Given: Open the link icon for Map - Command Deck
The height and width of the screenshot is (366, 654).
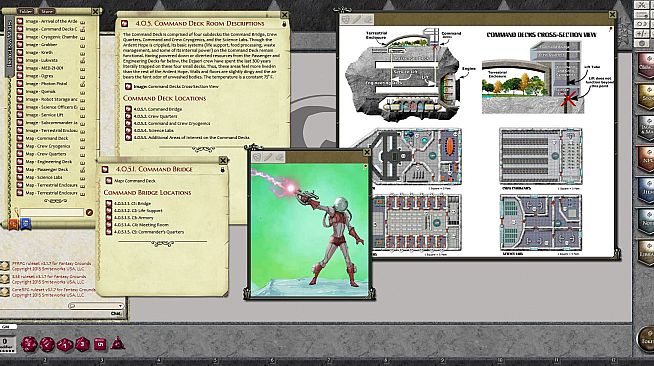Looking at the screenshot, I should 20,138.
